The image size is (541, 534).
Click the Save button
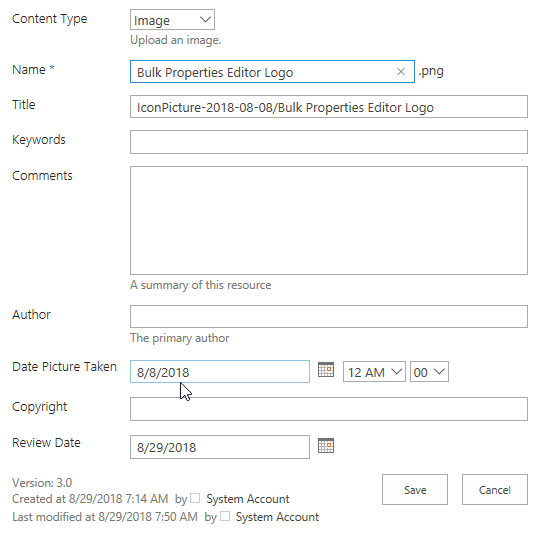click(415, 490)
